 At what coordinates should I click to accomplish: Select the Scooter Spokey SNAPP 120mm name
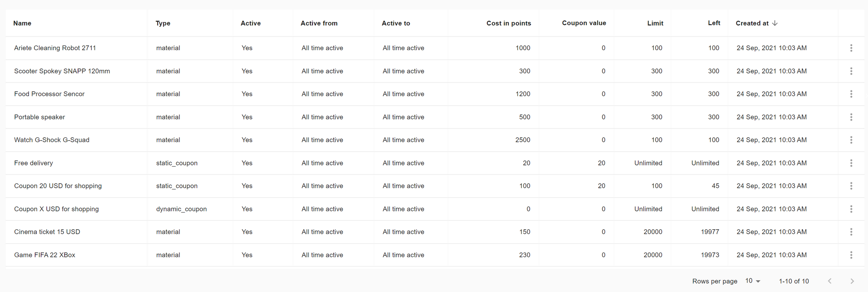click(62, 71)
